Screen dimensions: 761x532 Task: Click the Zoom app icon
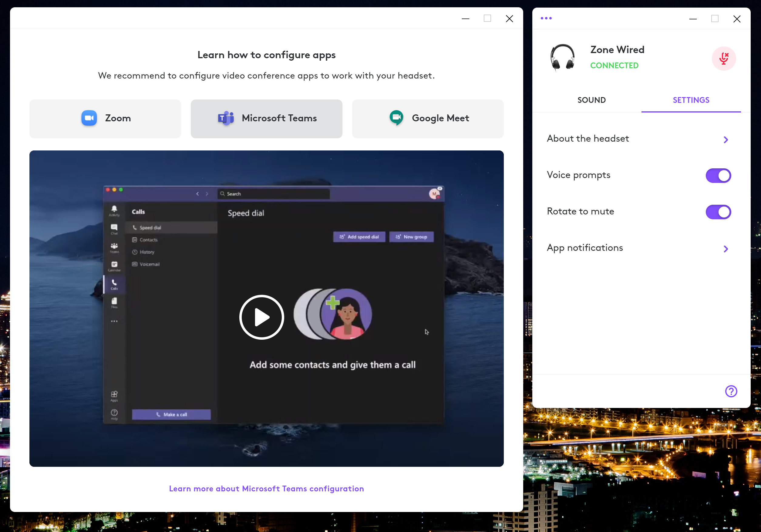coord(89,118)
